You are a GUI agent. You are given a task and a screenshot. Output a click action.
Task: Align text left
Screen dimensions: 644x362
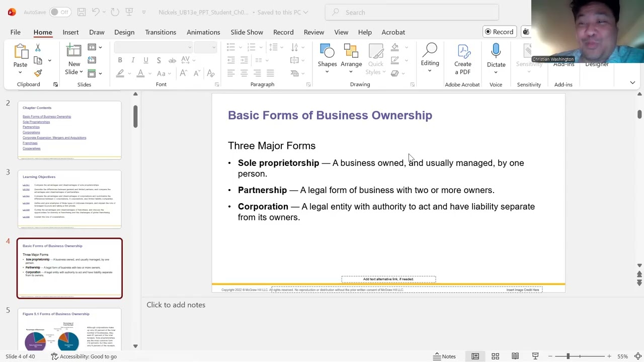230,73
